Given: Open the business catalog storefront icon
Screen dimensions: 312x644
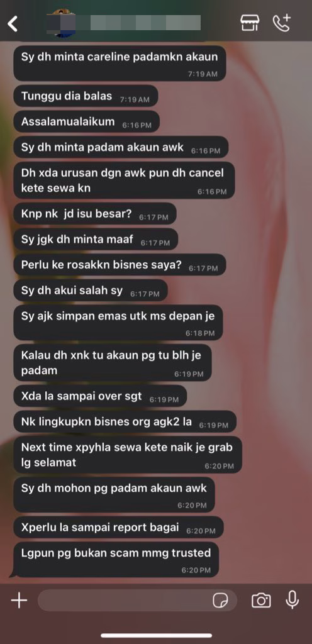Looking at the screenshot, I should (250, 23).
